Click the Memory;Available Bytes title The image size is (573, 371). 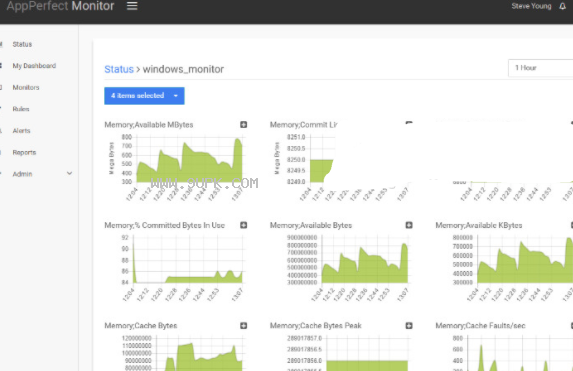[311, 225]
